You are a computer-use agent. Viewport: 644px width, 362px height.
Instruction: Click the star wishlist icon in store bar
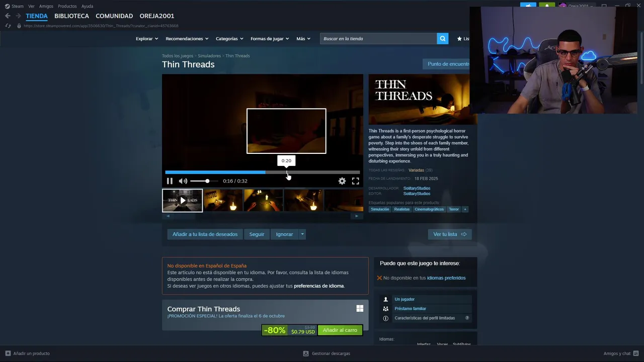459,39
